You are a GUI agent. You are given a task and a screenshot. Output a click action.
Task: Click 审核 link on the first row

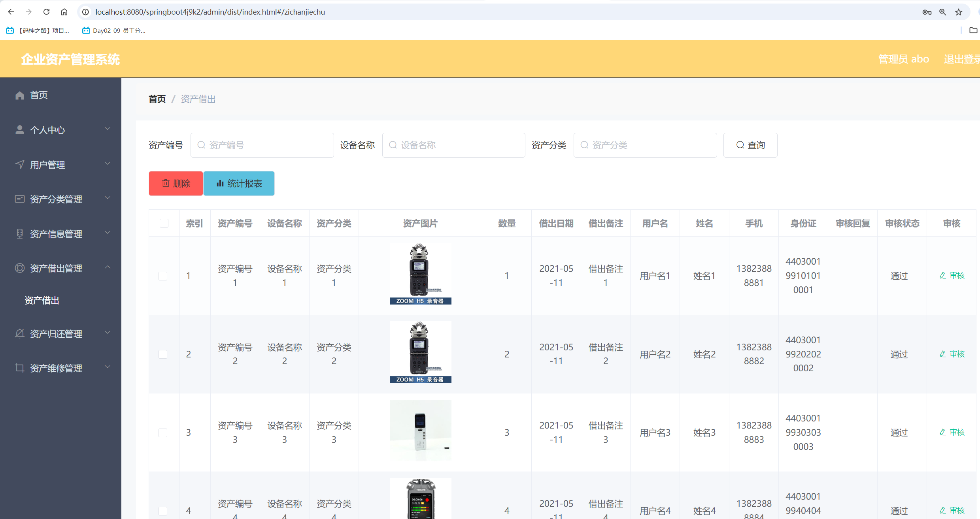[952, 275]
